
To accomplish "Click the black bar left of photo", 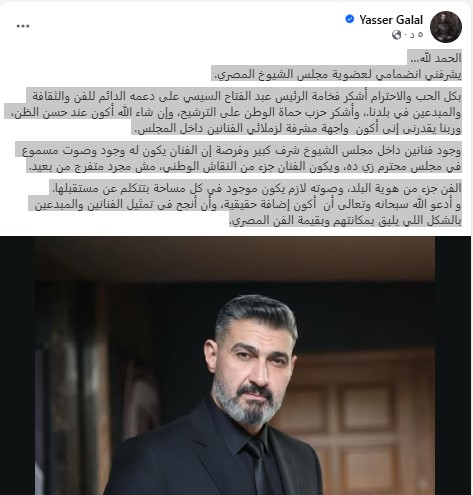I will [x=18, y=366].
